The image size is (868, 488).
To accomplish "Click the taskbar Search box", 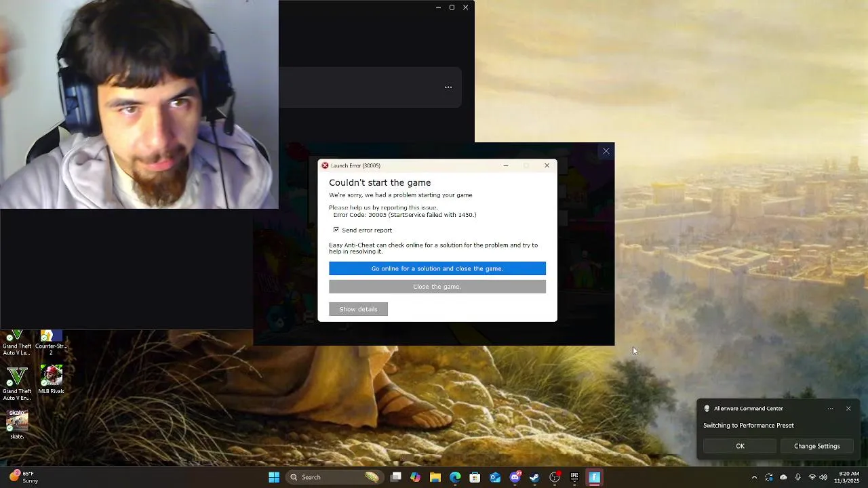I will point(334,477).
